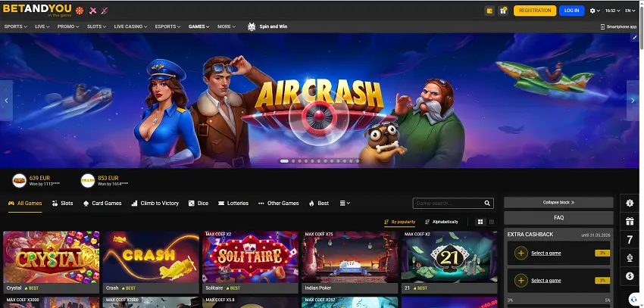Image resolution: width=644 pixels, height=308 pixels.
Task: Open the Smartphone app link
Action: (618, 26)
